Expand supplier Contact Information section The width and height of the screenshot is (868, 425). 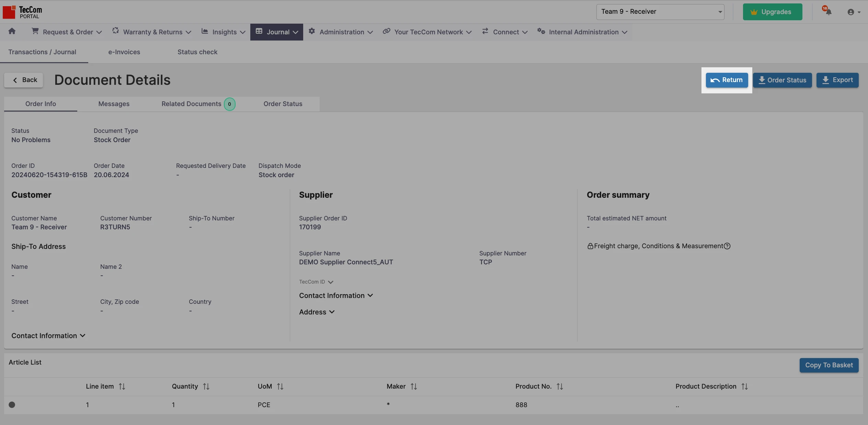click(x=336, y=296)
